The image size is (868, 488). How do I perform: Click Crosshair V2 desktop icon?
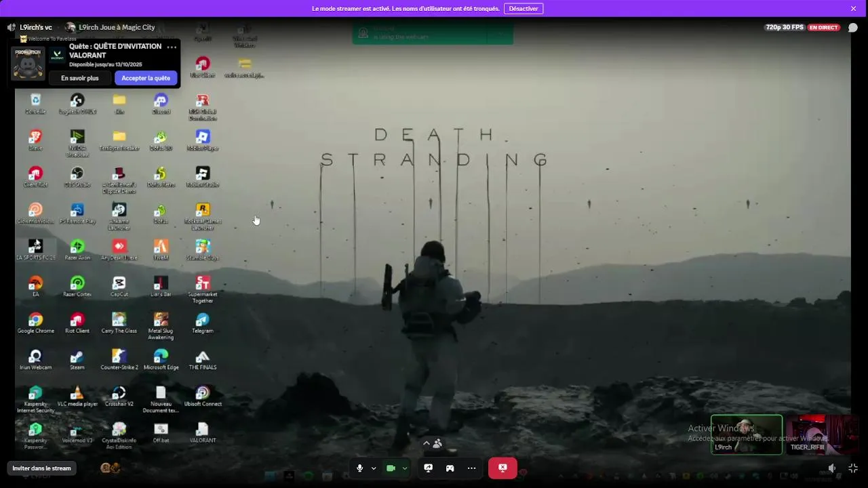(x=119, y=396)
